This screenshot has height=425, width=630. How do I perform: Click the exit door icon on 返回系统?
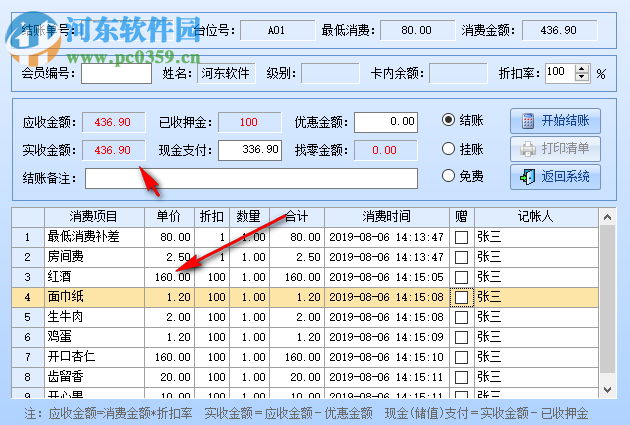click(x=528, y=177)
